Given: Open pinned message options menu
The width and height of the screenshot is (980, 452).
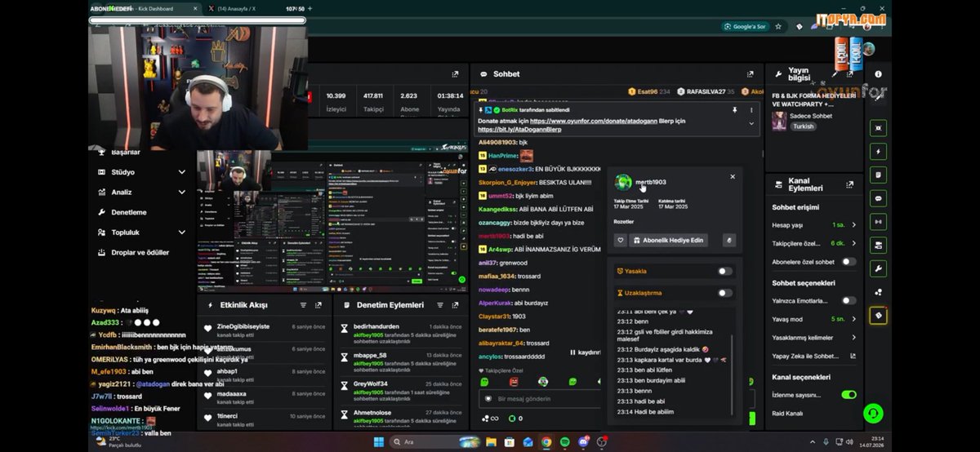Looking at the screenshot, I should tap(751, 109).
